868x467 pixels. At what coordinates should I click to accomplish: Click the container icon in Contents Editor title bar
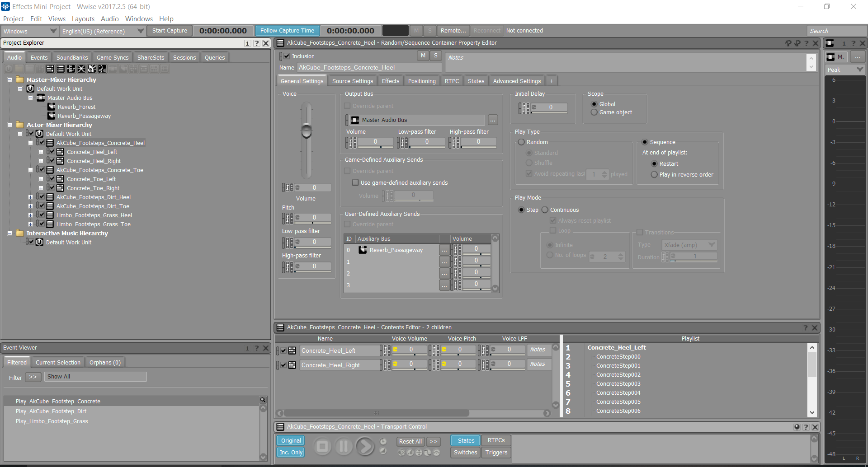click(280, 327)
